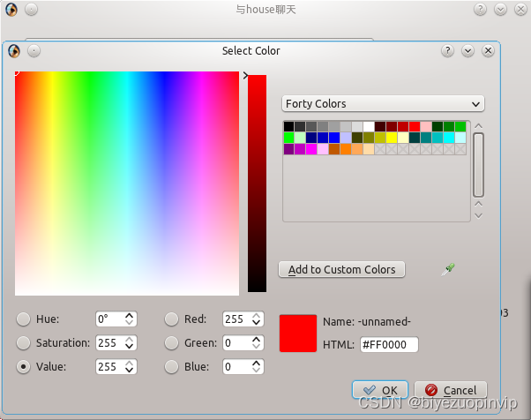Increase the Hue value with up arrow

129,315
